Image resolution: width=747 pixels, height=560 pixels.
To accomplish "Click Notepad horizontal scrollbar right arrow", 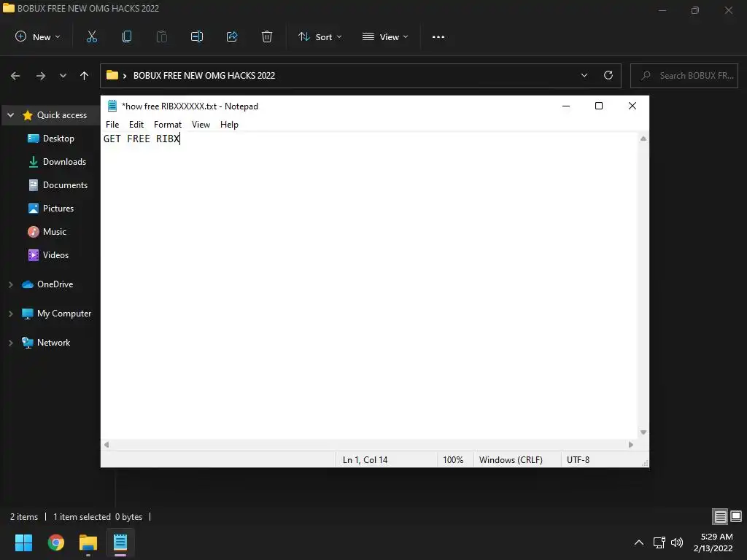I will [x=631, y=445].
